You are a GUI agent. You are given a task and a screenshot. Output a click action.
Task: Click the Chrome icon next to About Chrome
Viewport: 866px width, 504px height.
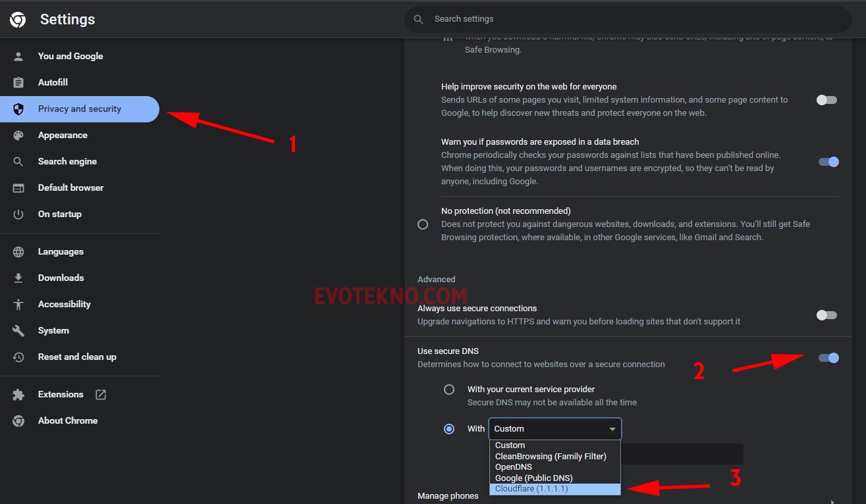coord(18,420)
